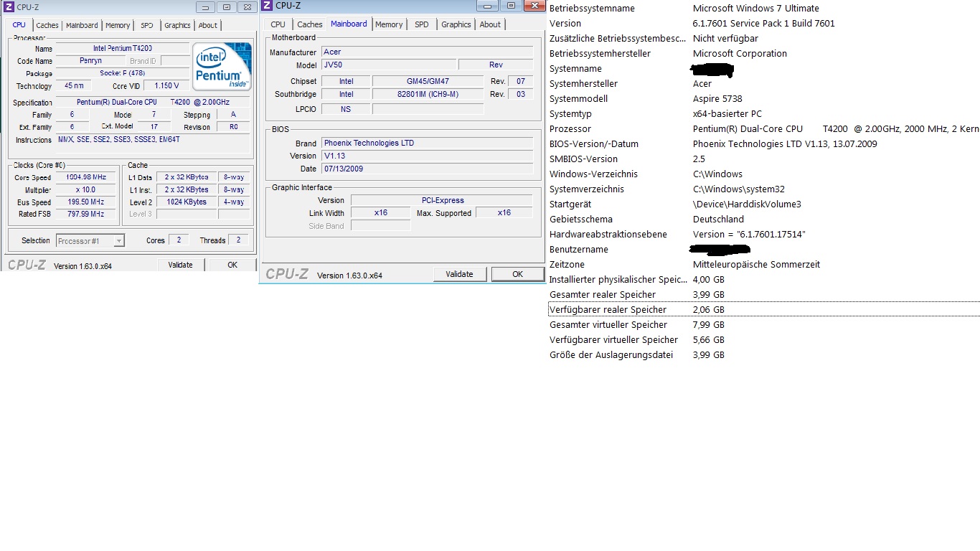Switch to the Mainboard tab in the left CPU-Z window
This screenshot has height=551, width=980.
(82, 25)
